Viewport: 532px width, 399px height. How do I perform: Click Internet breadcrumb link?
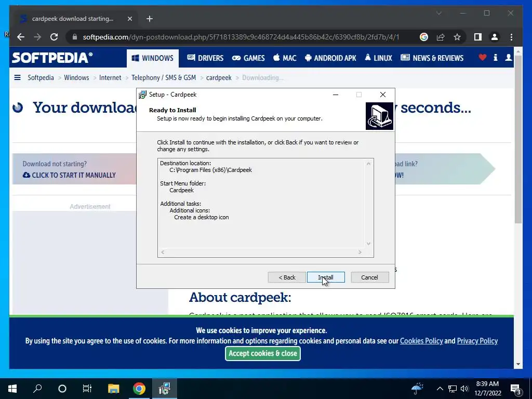coord(110,78)
